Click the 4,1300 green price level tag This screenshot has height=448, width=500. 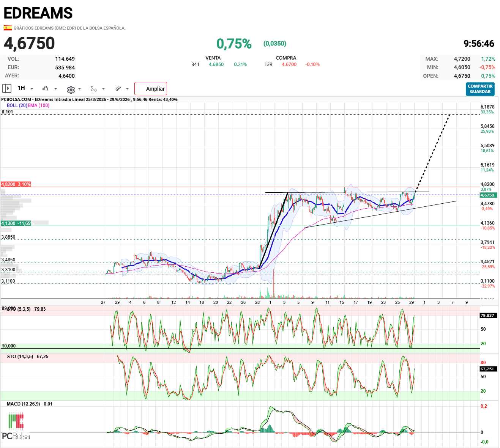pos(16,223)
